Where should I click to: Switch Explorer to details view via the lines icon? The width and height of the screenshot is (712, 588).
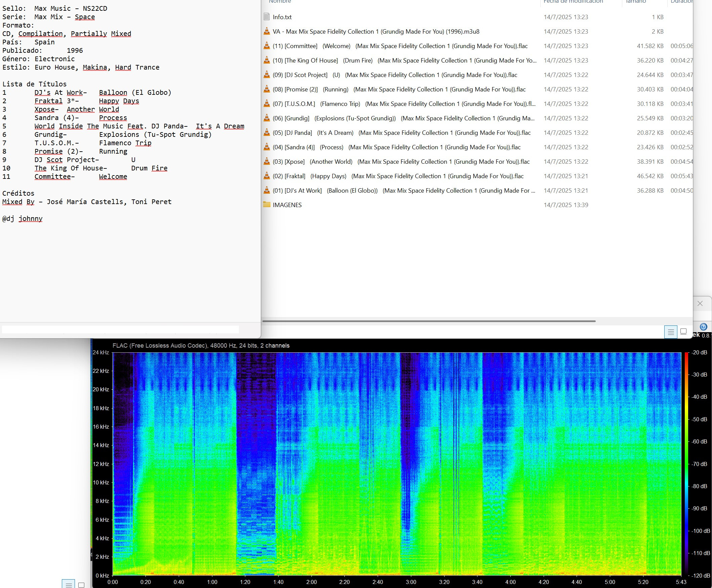(x=671, y=331)
